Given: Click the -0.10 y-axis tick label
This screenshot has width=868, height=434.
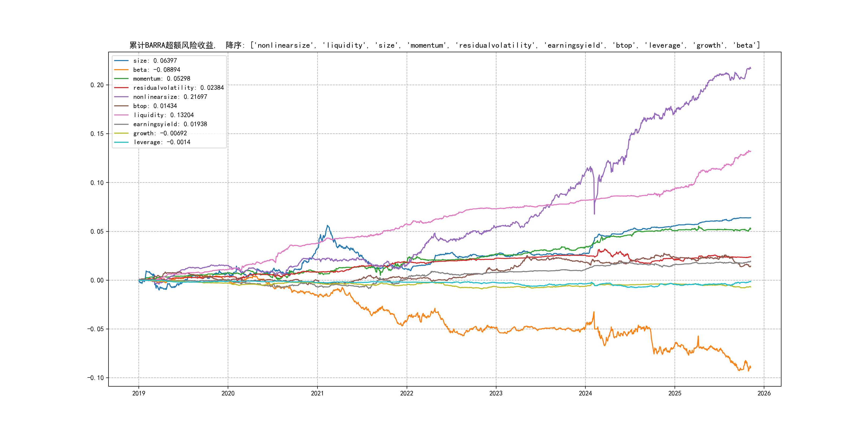Looking at the screenshot, I should 95,378.
